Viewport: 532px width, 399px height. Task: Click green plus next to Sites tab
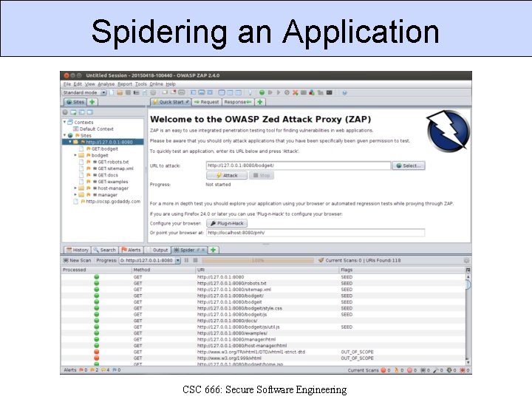(x=92, y=102)
